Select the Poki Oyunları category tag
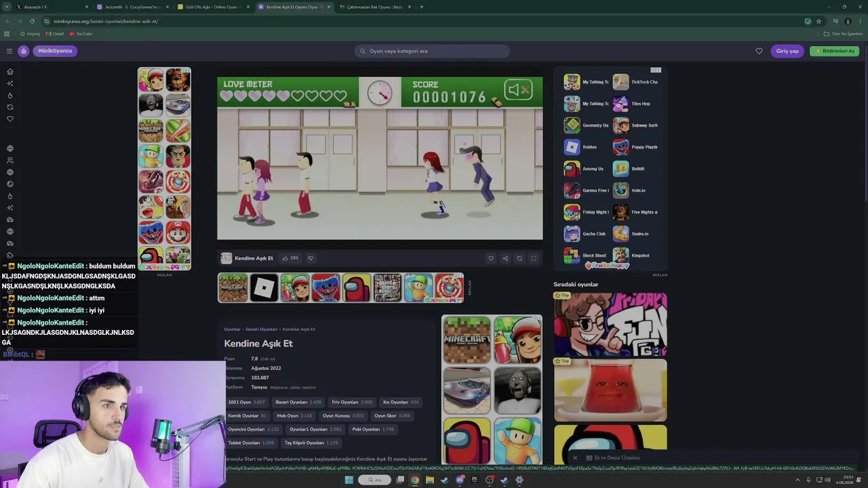The width and height of the screenshot is (868, 488). 373,429
